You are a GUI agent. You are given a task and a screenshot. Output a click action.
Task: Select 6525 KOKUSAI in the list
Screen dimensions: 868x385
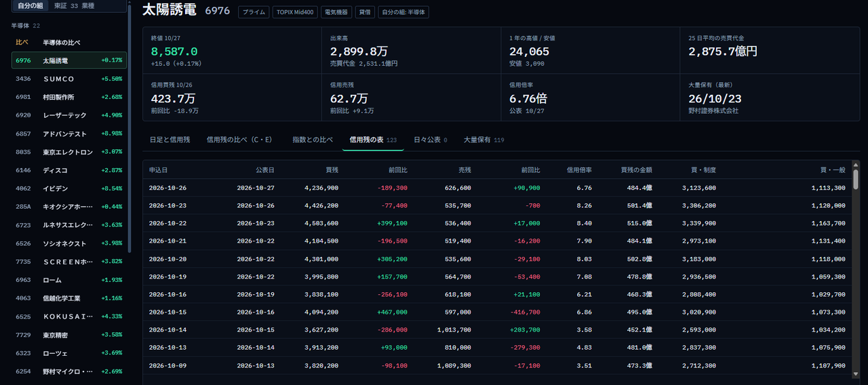coord(69,317)
